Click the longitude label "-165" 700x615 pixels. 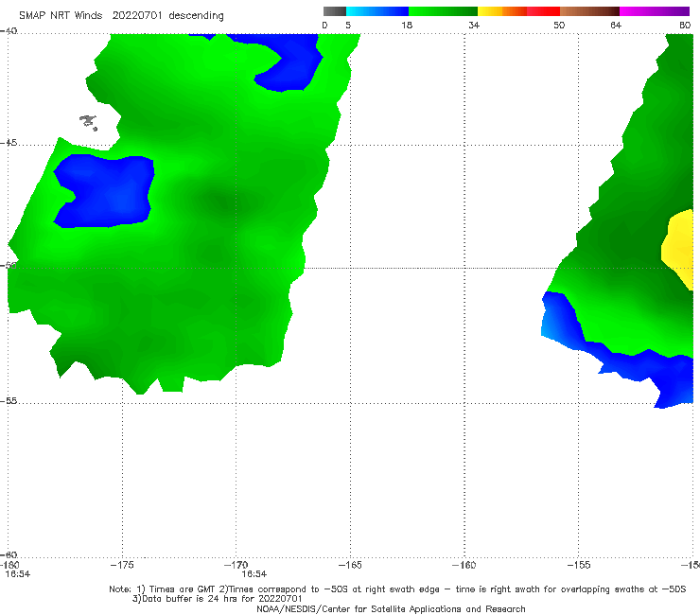point(350,566)
